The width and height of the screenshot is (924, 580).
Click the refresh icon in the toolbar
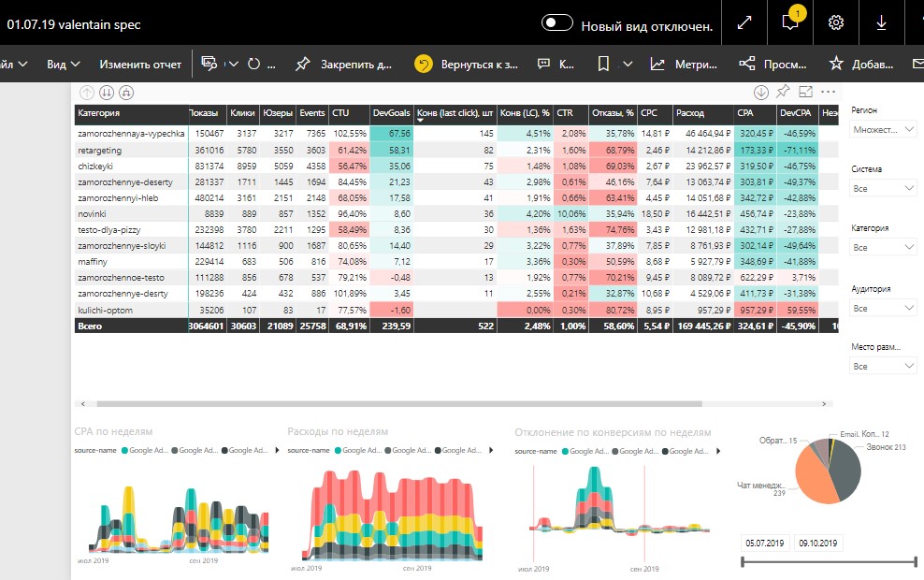click(254, 65)
